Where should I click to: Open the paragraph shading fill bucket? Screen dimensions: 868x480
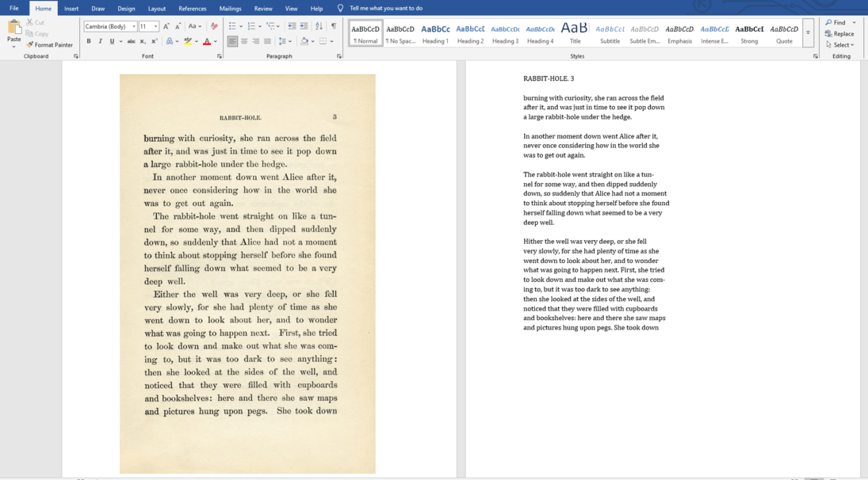[x=304, y=41]
